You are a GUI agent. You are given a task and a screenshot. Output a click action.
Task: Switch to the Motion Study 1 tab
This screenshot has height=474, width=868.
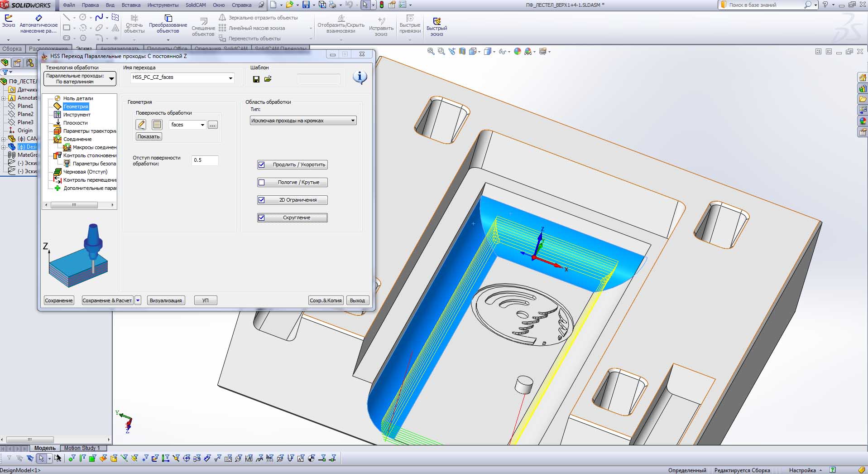(x=82, y=448)
